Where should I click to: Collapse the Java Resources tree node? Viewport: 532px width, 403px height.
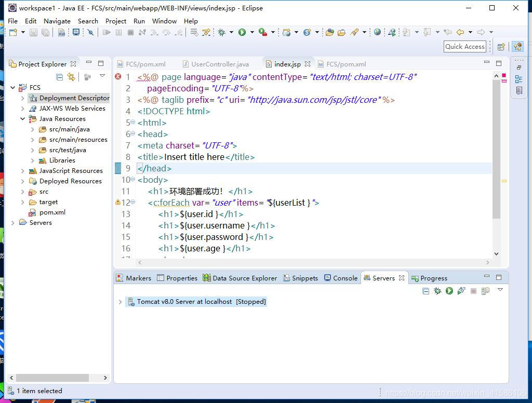[22, 119]
